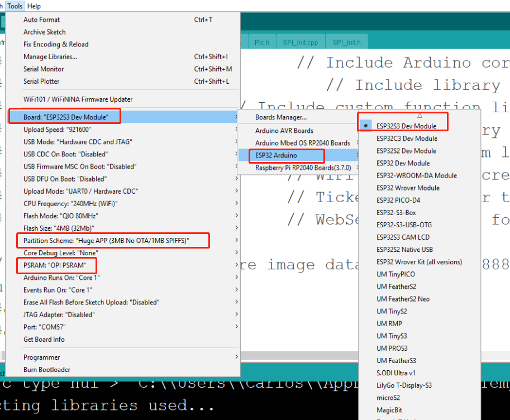
Task: Choose UM TinyS3 board
Action: point(420,336)
